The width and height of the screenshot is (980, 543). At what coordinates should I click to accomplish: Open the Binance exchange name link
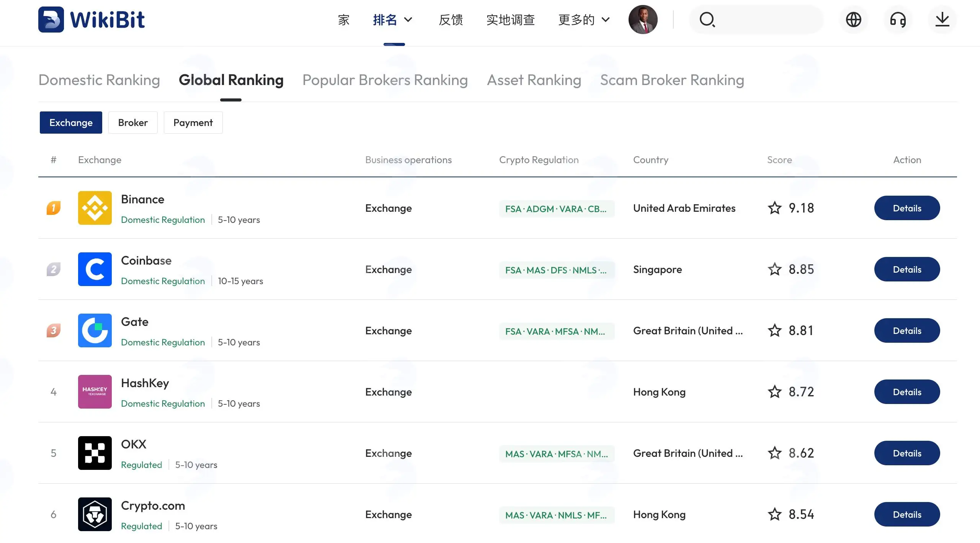tap(142, 199)
